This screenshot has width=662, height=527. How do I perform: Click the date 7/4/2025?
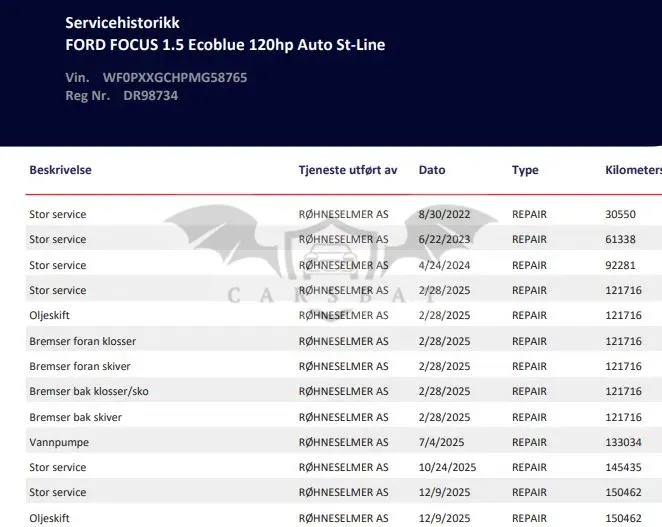[441, 442]
